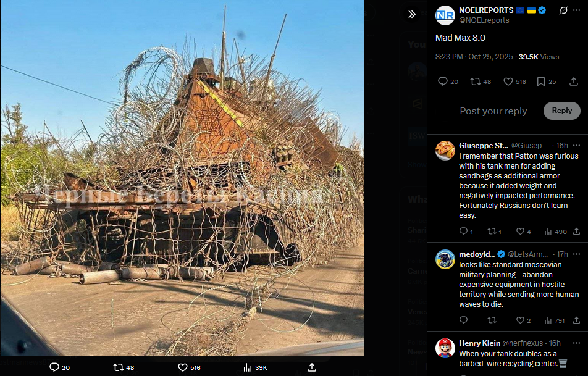Click the Reply button
Image resolution: width=588 pixels, height=376 pixels.
tap(562, 111)
